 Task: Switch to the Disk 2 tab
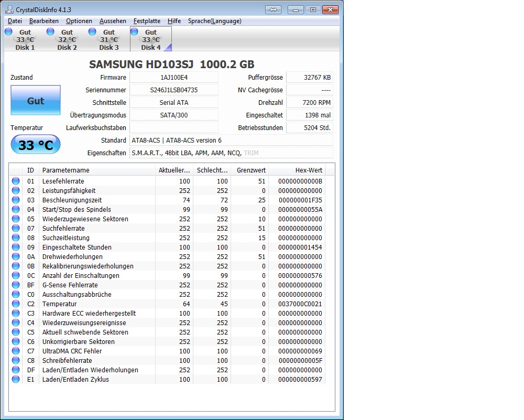67,39
